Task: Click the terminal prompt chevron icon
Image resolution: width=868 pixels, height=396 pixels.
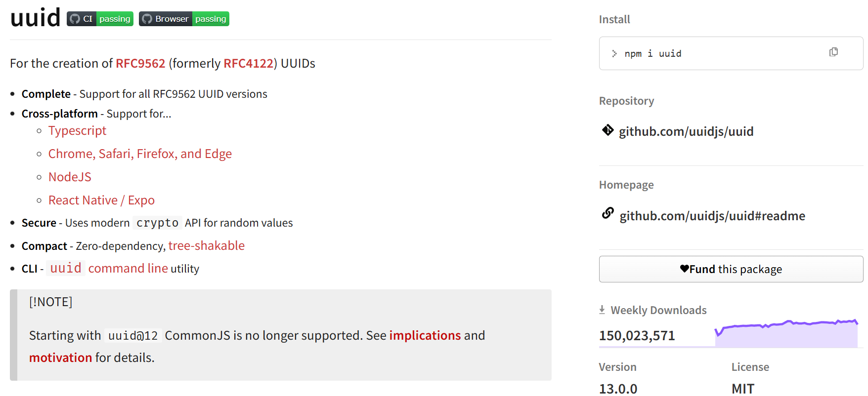Action: 614,53
